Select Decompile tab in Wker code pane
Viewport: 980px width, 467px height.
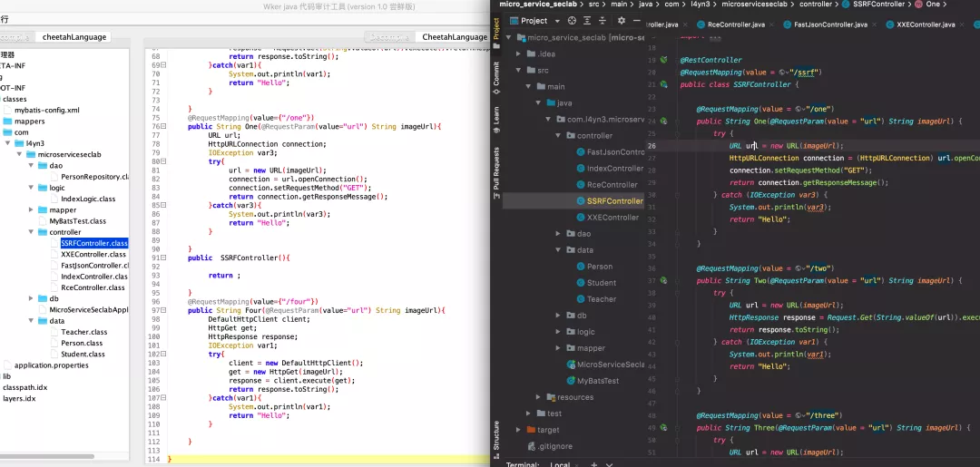(x=390, y=37)
